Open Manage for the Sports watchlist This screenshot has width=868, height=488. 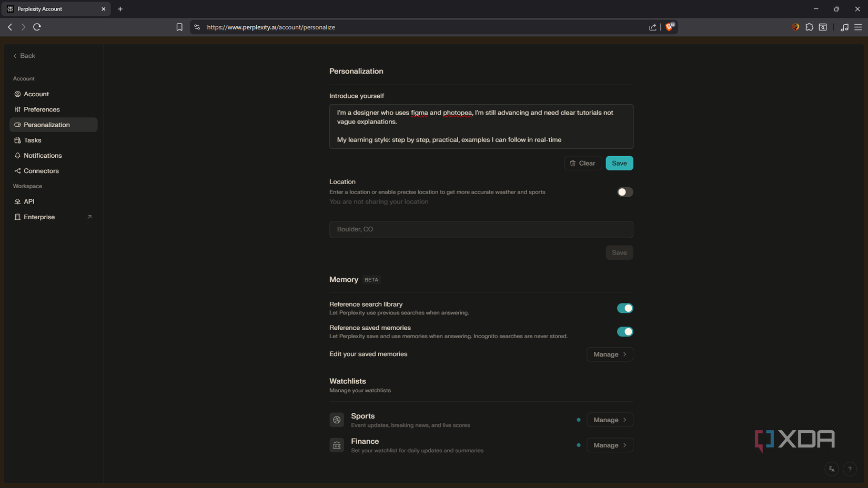[x=610, y=420]
